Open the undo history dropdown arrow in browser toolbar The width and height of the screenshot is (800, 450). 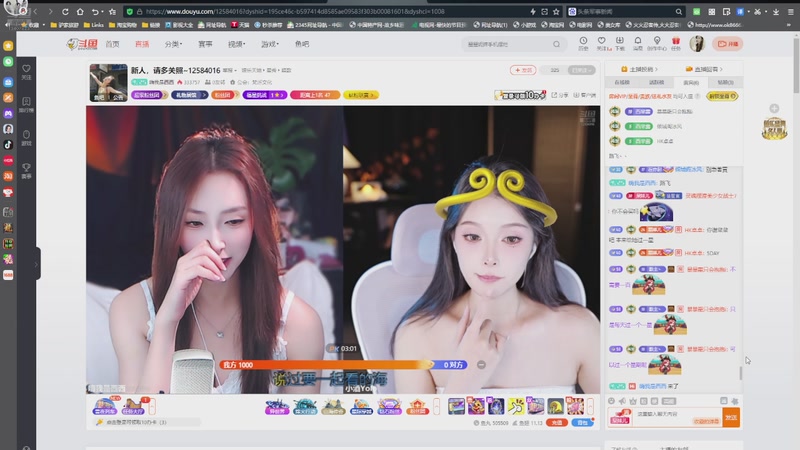tap(103, 12)
